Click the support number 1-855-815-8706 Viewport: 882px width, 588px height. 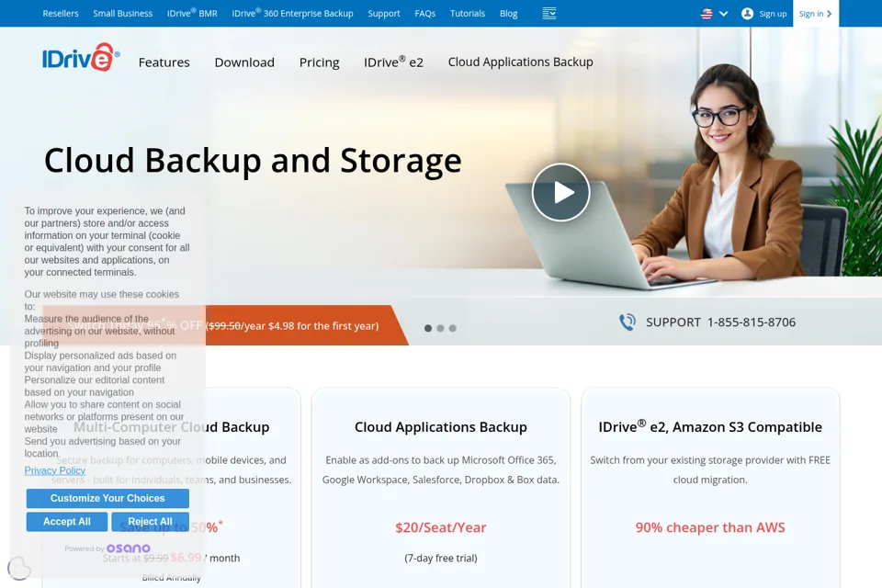752,322
